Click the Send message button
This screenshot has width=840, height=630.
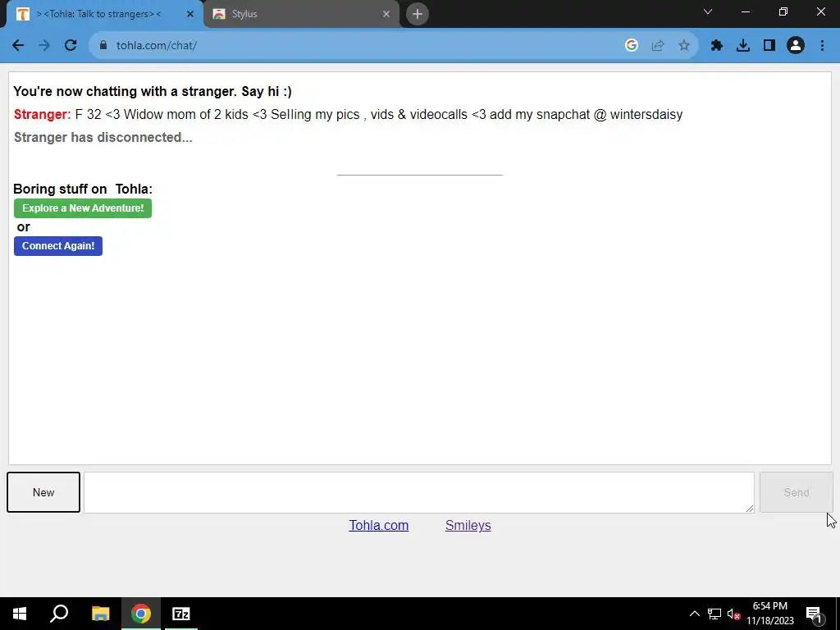coord(796,492)
